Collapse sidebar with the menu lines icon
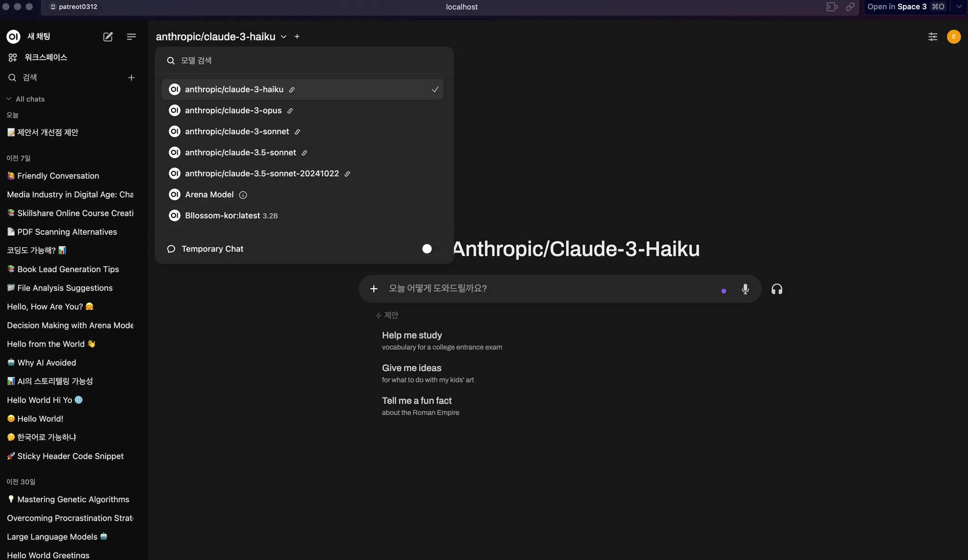The image size is (968, 560). coord(131,37)
